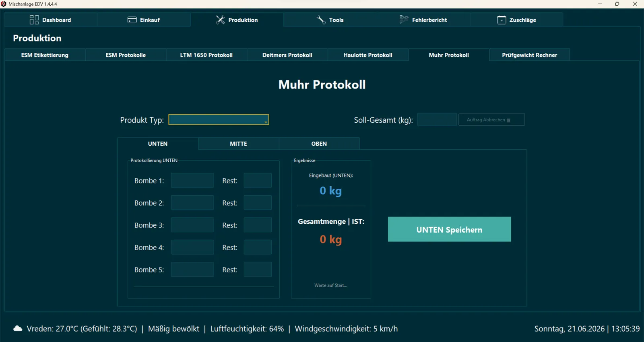Open the Prüfgewicht Rechner tab
This screenshot has height=342, width=644.
[x=530, y=55]
